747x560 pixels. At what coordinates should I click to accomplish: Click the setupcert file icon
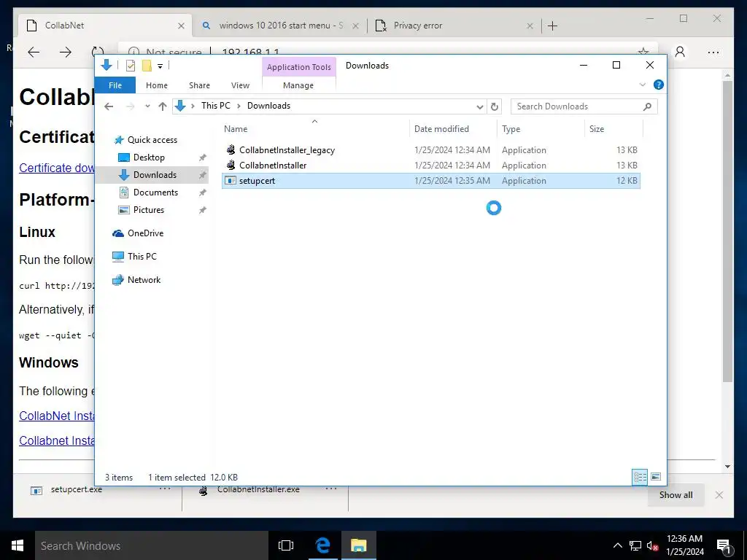[231, 181]
